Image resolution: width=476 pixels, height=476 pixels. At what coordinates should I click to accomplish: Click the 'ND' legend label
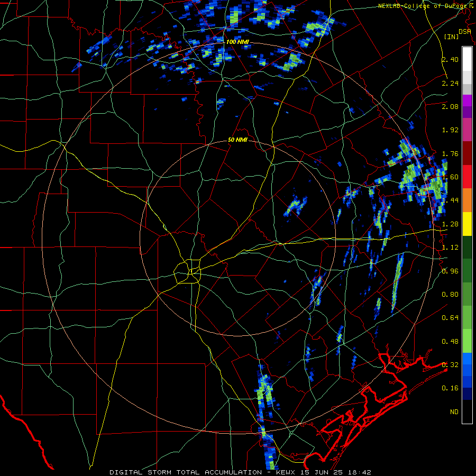454,412
